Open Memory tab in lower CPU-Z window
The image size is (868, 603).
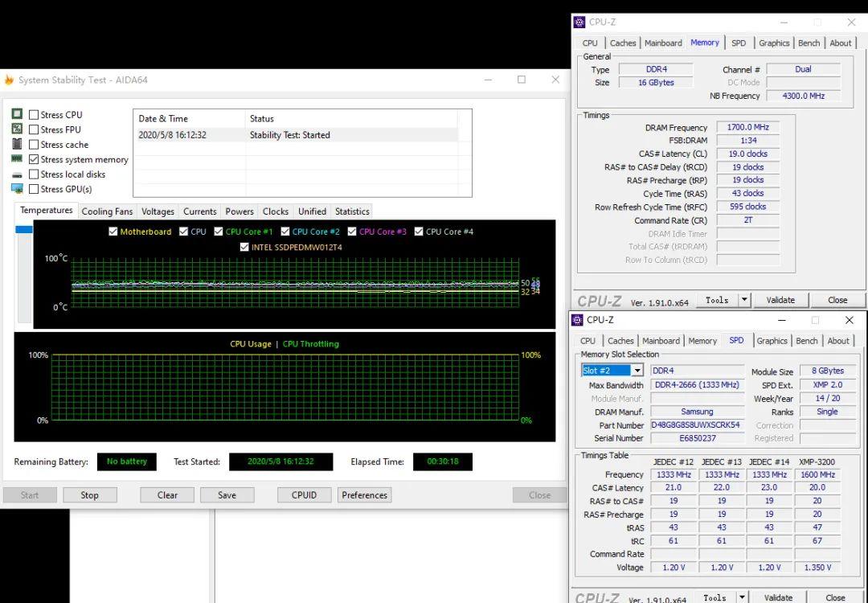tap(702, 341)
